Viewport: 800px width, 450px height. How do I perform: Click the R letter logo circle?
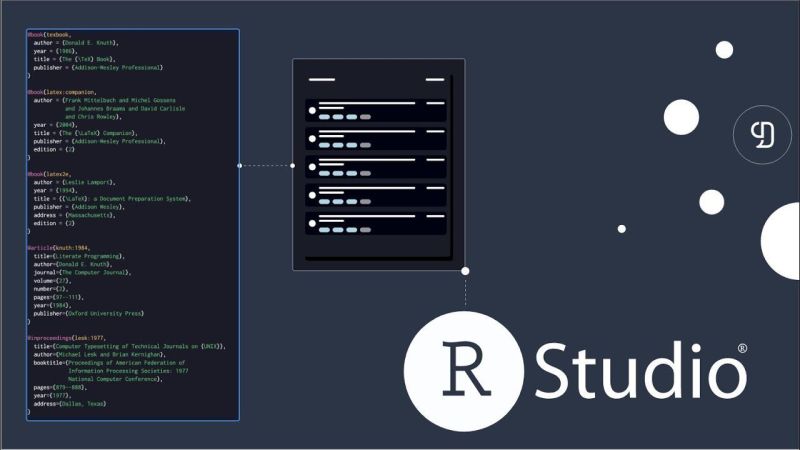point(464,371)
